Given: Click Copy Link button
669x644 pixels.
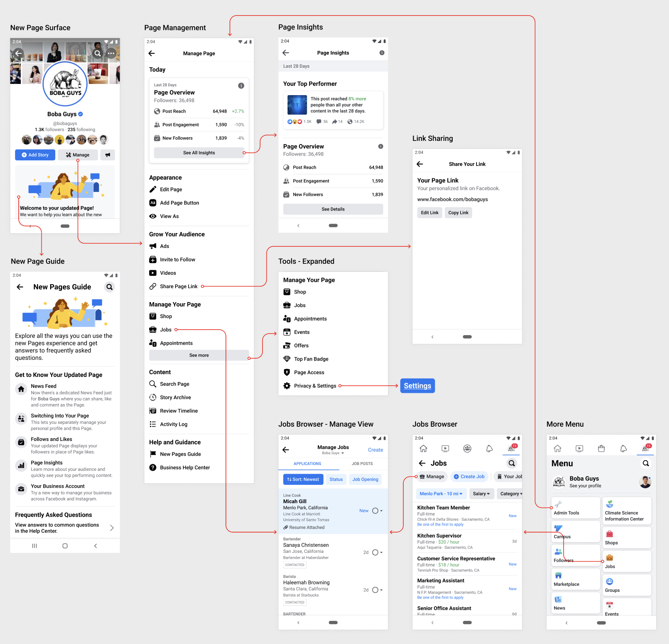Looking at the screenshot, I should pyautogui.click(x=458, y=213).
